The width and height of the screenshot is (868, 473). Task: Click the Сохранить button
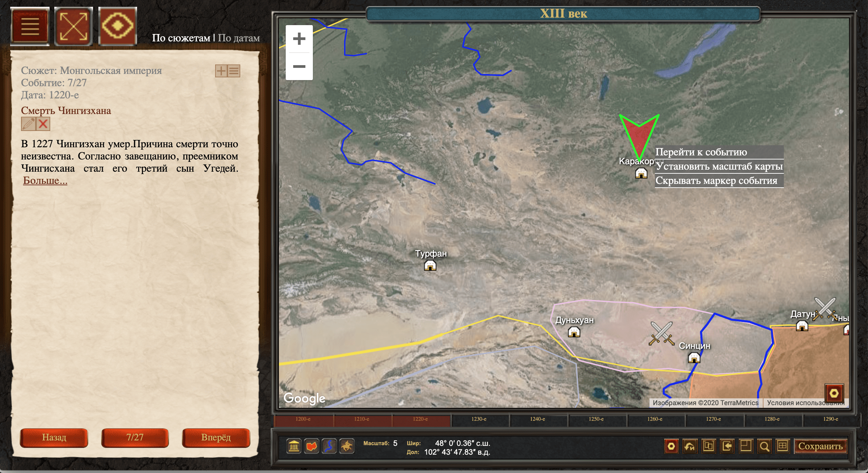click(x=820, y=446)
